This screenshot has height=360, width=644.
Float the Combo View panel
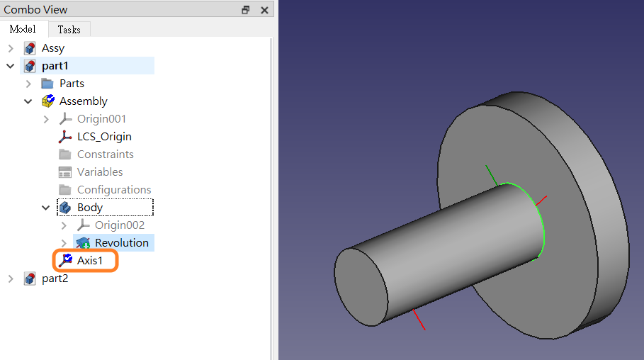246,10
